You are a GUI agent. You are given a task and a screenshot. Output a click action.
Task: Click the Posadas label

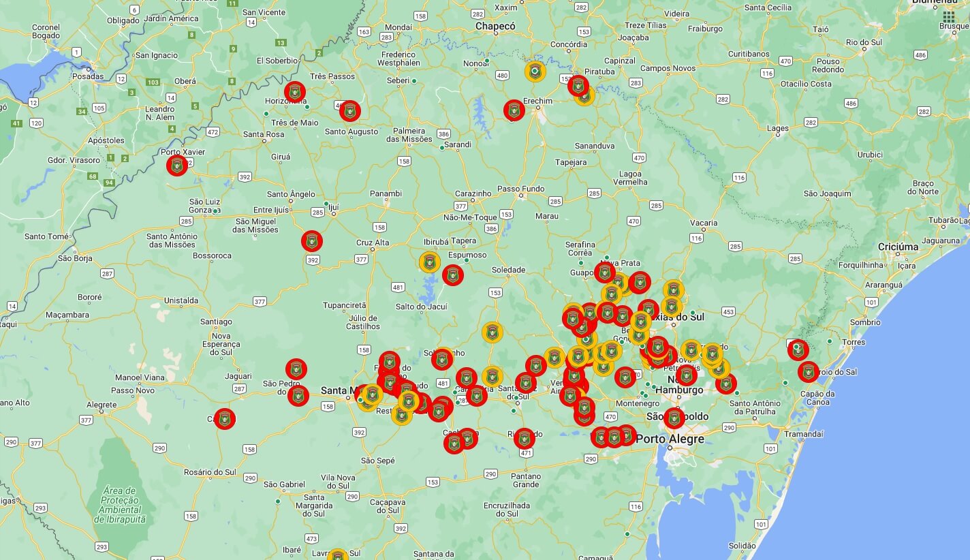(89, 76)
